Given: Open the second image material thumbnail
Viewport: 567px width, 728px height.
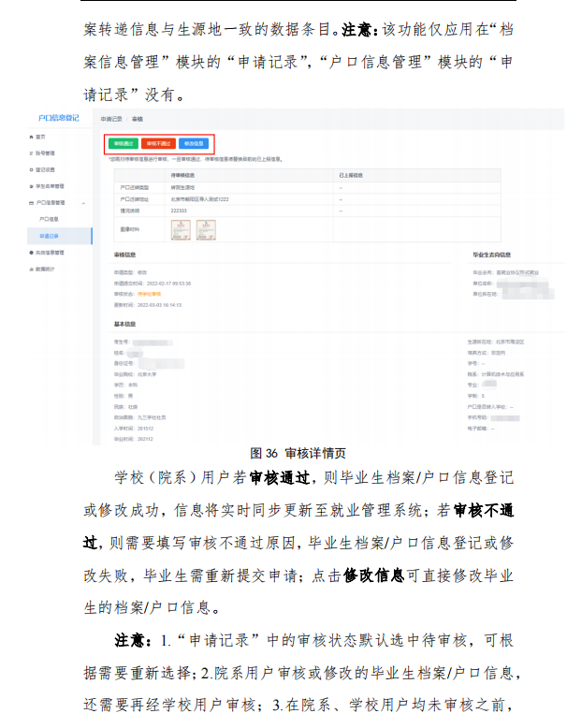Looking at the screenshot, I should point(206,230).
